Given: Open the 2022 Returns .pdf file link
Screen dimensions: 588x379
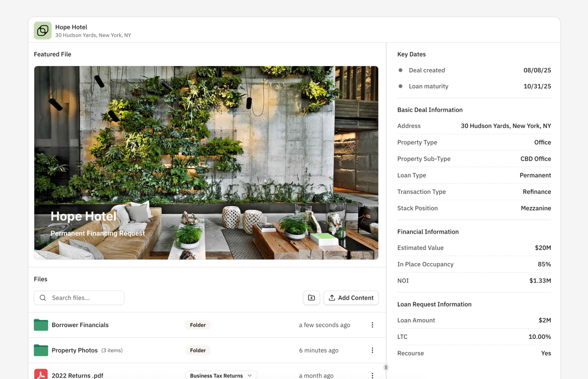Looking at the screenshot, I should tap(77, 375).
